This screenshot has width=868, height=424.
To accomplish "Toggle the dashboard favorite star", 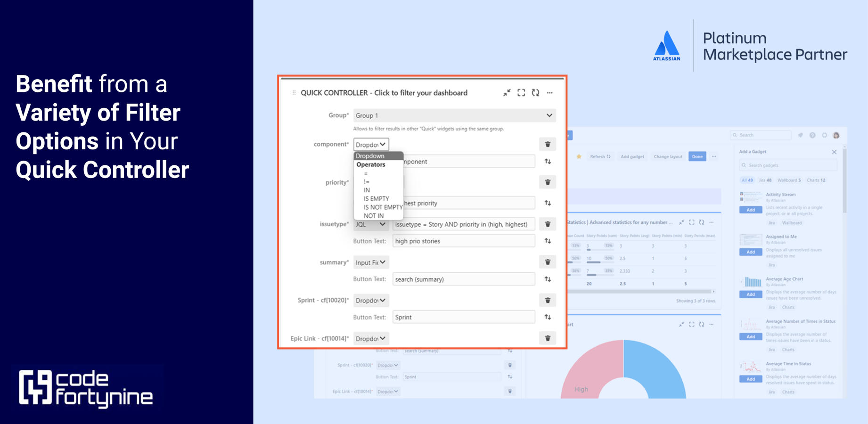I will click(578, 156).
